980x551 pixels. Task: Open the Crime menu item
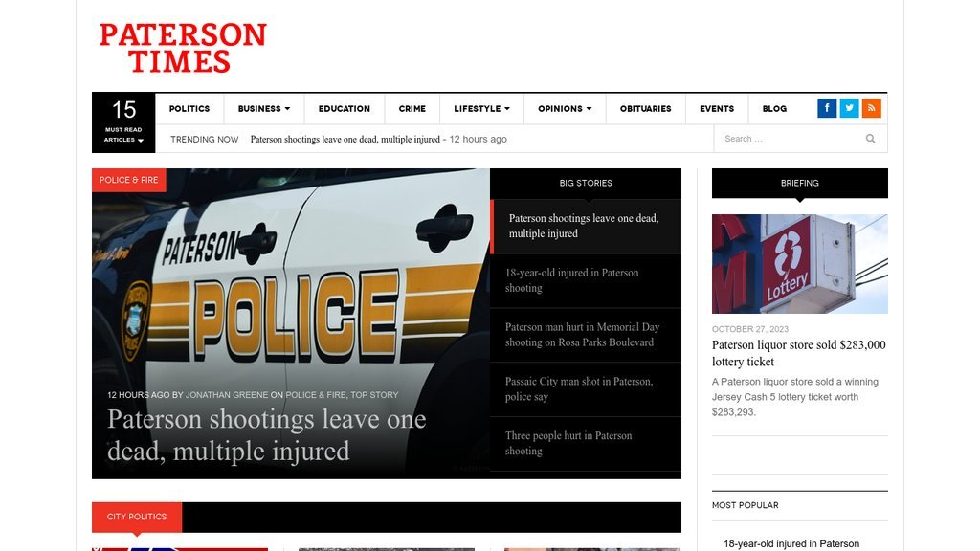coord(412,109)
